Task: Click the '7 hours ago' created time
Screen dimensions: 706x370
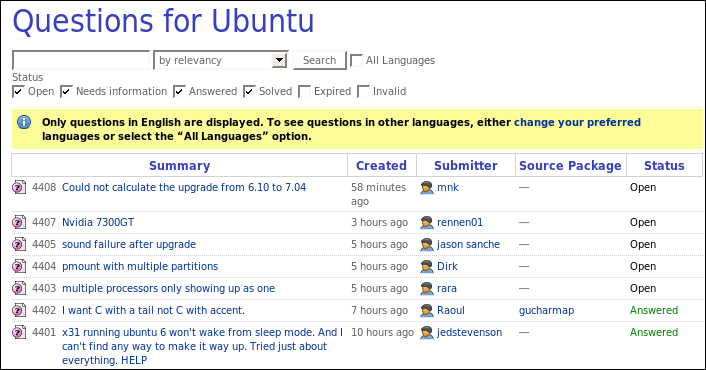Action: tap(379, 311)
